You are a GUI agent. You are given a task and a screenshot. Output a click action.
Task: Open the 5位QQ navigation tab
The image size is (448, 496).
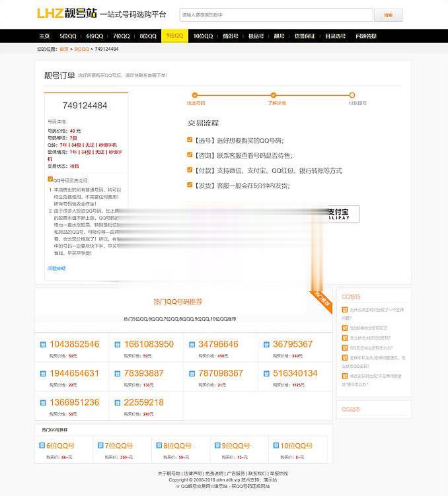tap(68, 36)
